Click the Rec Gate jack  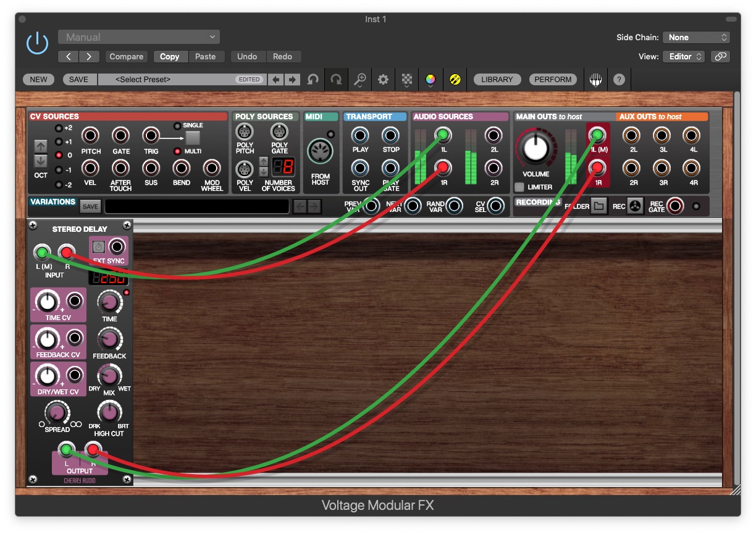pos(675,206)
